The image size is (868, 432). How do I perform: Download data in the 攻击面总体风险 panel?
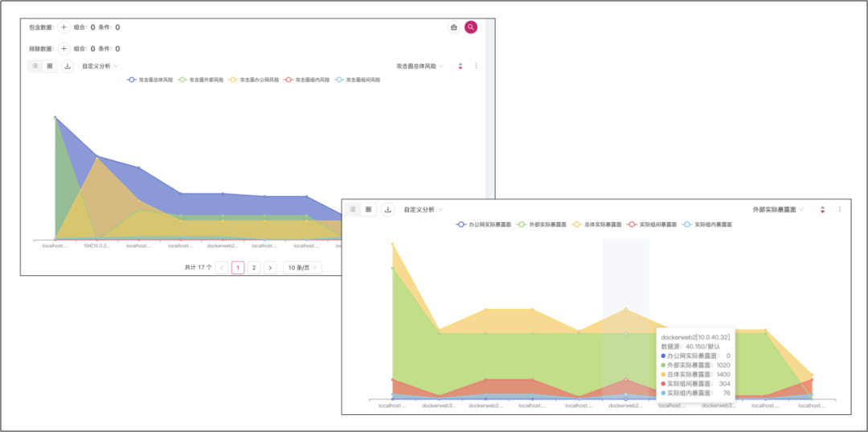[x=68, y=66]
